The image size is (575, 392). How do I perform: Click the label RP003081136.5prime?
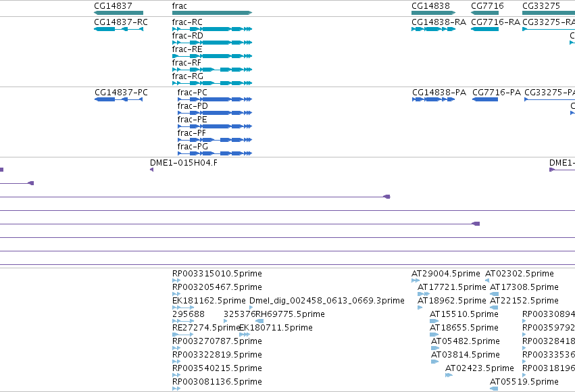pyautogui.click(x=217, y=382)
